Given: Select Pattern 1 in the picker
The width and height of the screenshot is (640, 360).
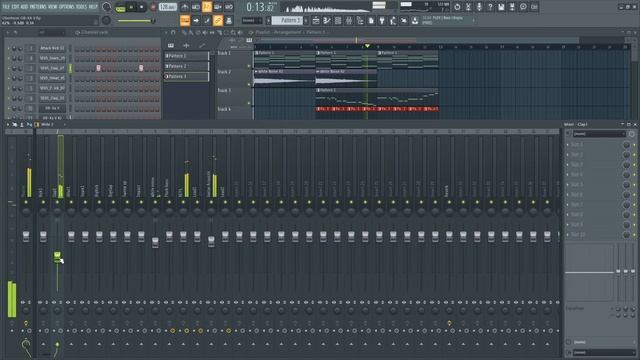Looking at the screenshot, I should coord(187,56).
